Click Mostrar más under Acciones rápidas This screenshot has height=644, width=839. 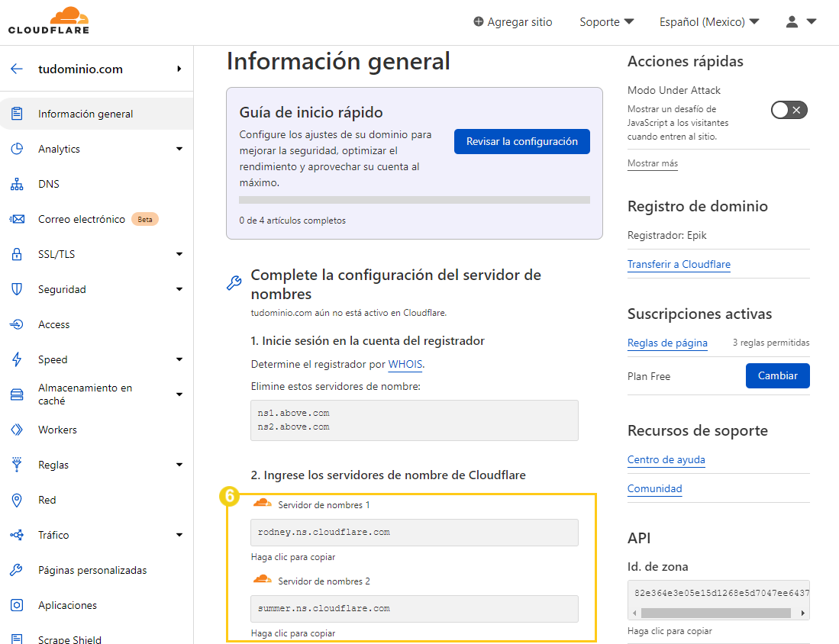click(652, 163)
